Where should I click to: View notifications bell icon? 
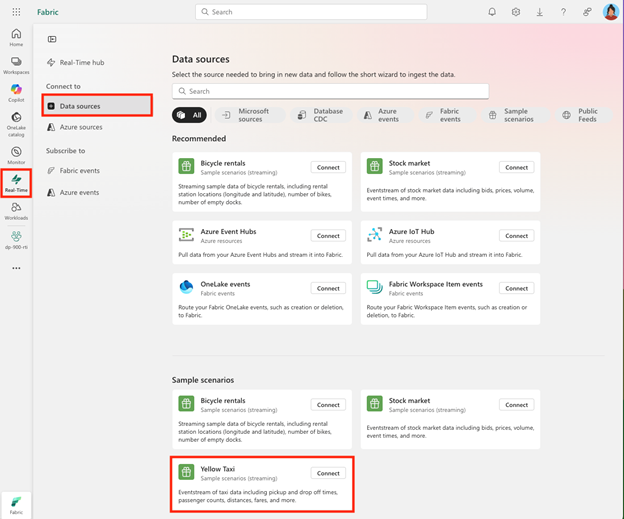click(492, 12)
